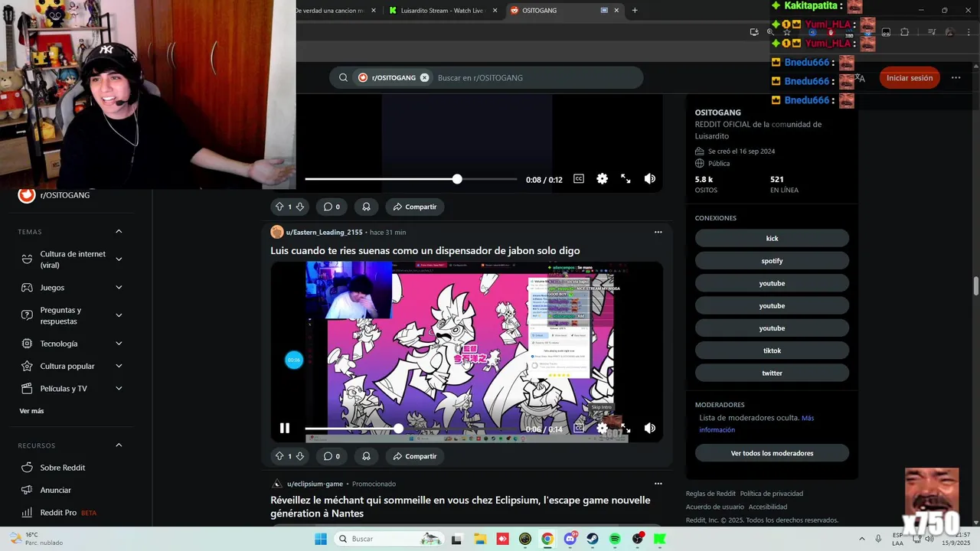
Task: Collapse the RECURSOS section
Action: pyautogui.click(x=119, y=445)
